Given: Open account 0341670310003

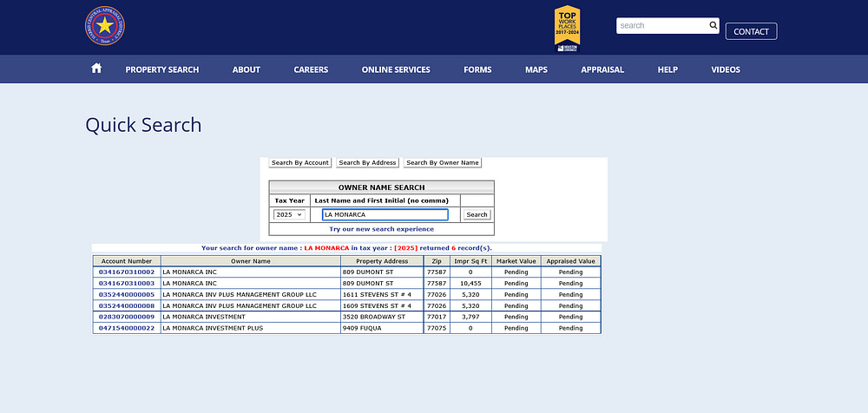Looking at the screenshot, I should click(127, 284).
